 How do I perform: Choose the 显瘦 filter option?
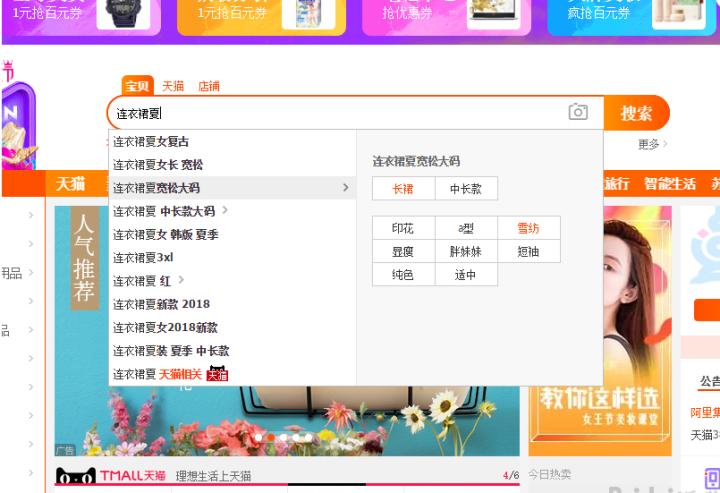[403, 252]
